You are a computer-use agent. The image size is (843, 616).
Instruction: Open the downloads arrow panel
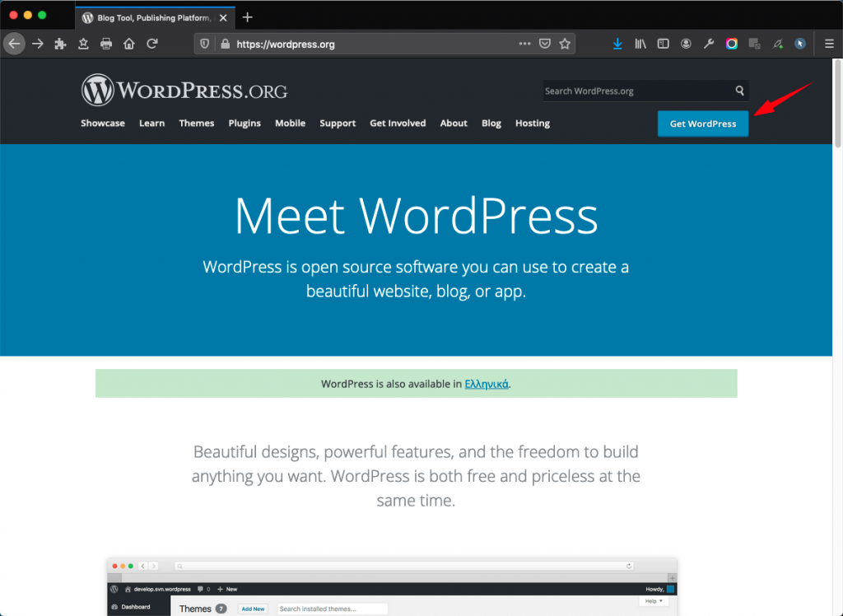click(617, 44)
